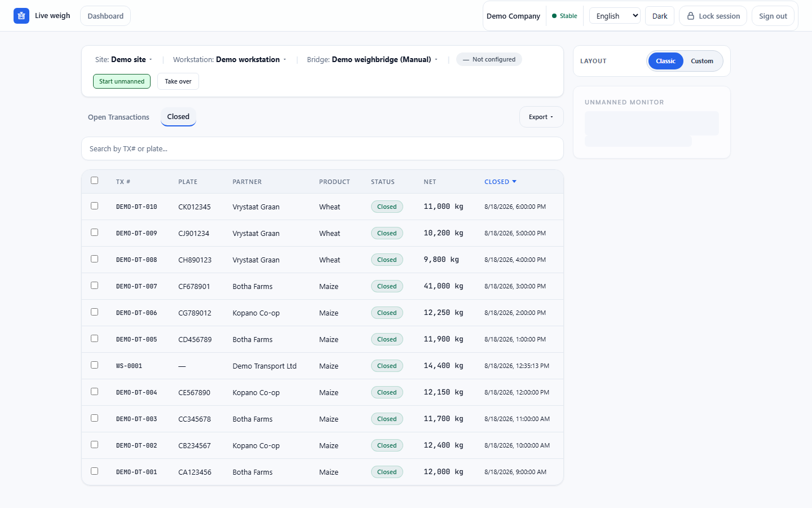812x508 pixels.
Task: Switch to the Open Transactions tab
Action: [x=118, y=117]
